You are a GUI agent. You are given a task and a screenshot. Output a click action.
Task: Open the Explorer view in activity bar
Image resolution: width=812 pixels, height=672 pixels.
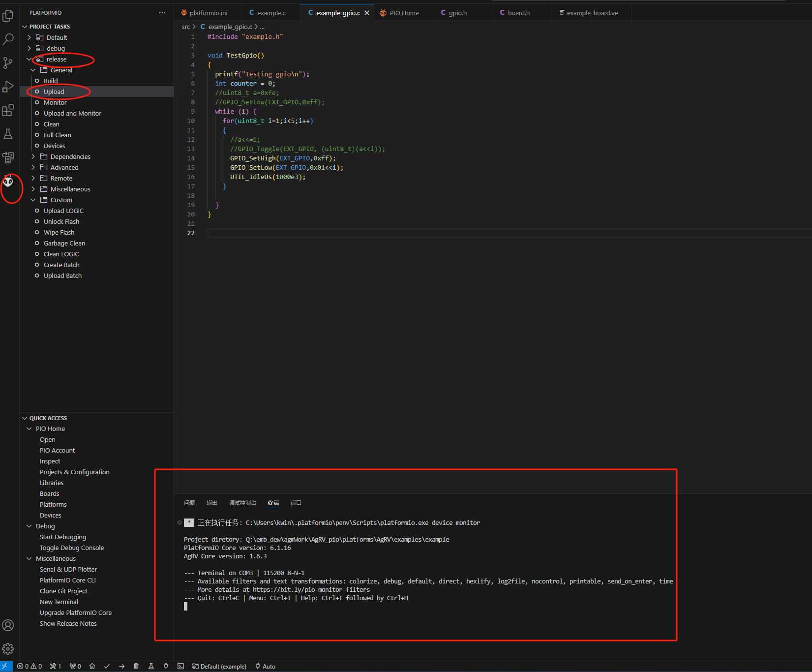click(x=8, y=16)
